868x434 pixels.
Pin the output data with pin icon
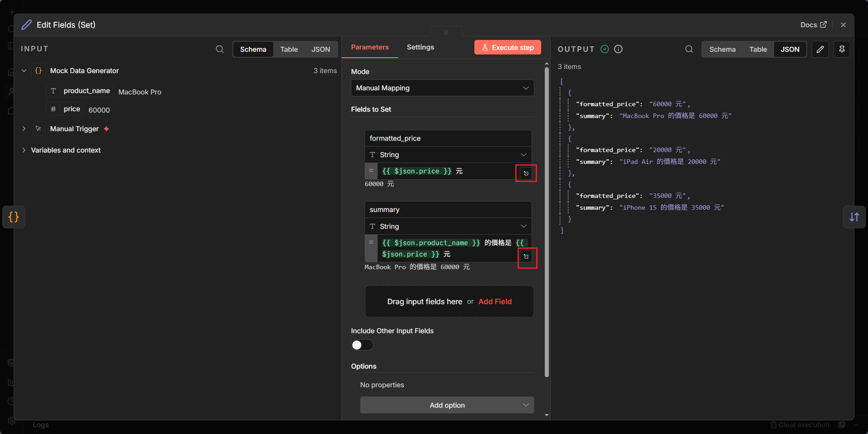tap(842, 49)
